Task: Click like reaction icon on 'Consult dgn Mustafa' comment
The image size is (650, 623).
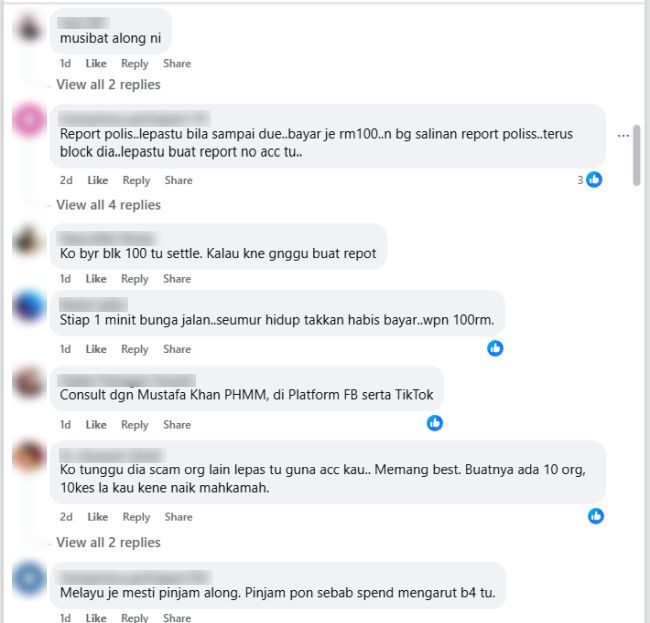Action: pyautogui.click(x=435, y=423)
